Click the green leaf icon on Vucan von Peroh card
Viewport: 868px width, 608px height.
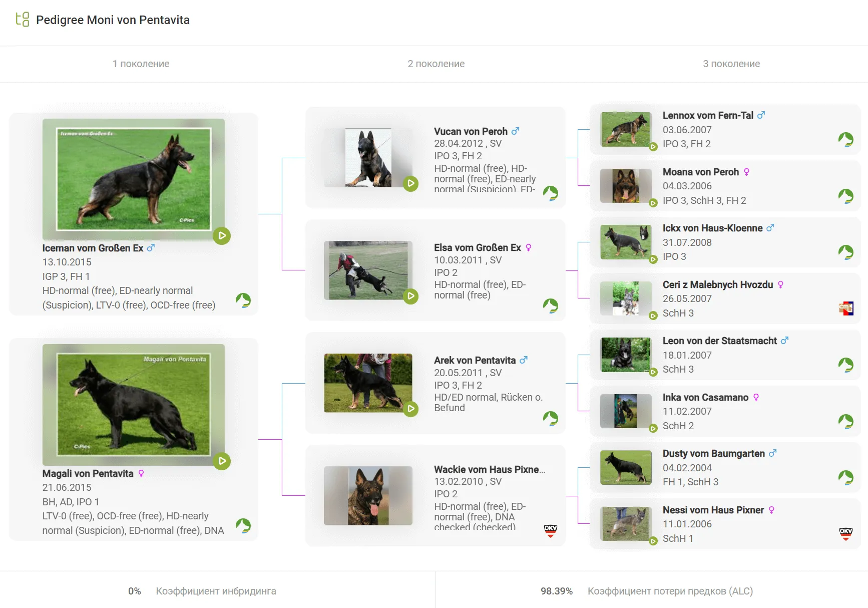click(x=550, y=193)
